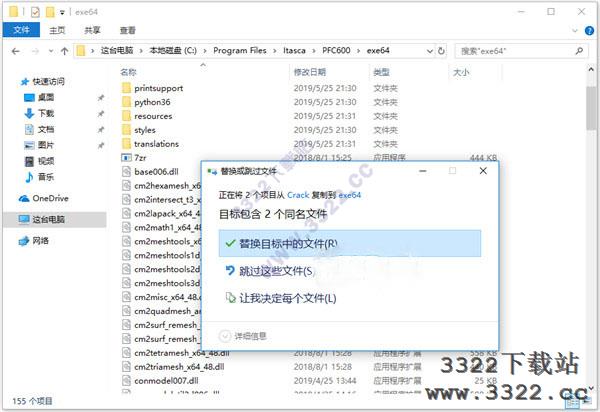Open 桌面 in navigation pane
This screenshot has height=412, width=600.
(x=46, y=98)
